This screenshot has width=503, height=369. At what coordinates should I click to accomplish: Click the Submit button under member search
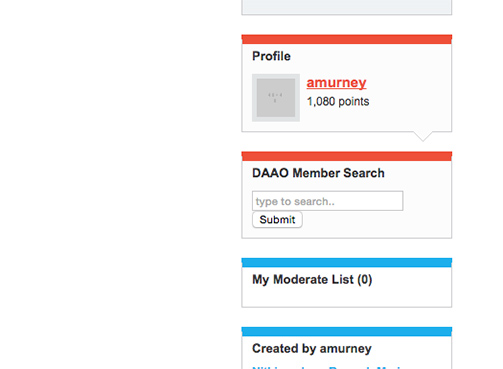click(277, 220)
